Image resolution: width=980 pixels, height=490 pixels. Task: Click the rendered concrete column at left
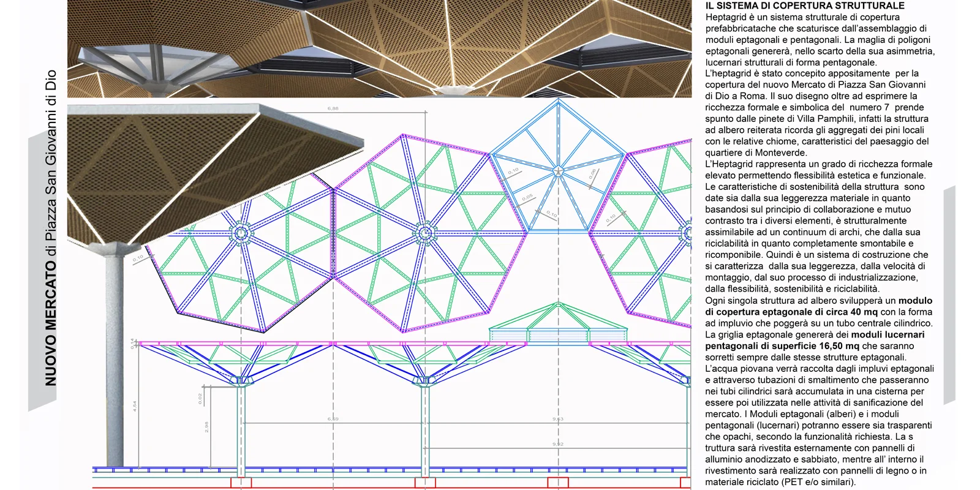pos(115,355)
